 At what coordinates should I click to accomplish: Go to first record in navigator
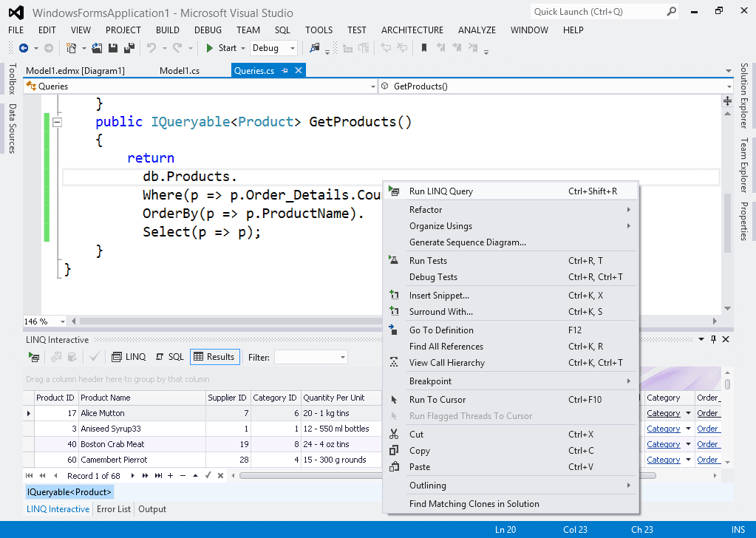(x=30, y=476)
